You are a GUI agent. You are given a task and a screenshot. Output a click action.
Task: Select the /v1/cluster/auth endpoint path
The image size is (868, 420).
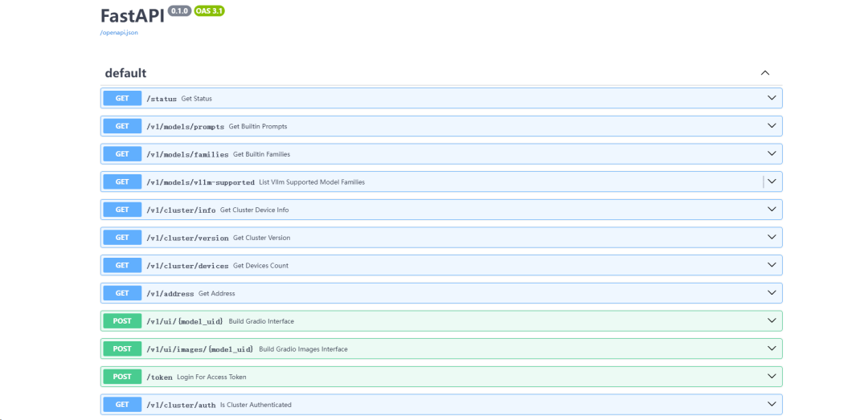click(181, 405)
